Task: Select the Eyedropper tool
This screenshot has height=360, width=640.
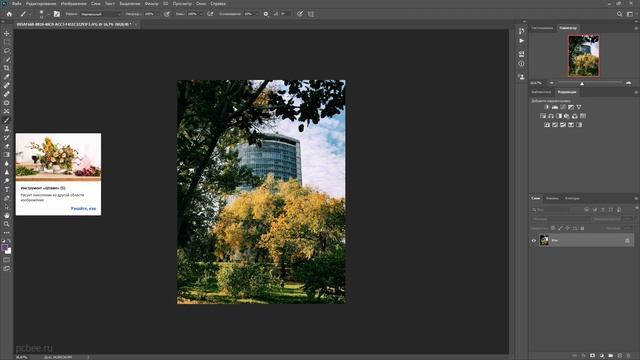Action: click(7, 76)
